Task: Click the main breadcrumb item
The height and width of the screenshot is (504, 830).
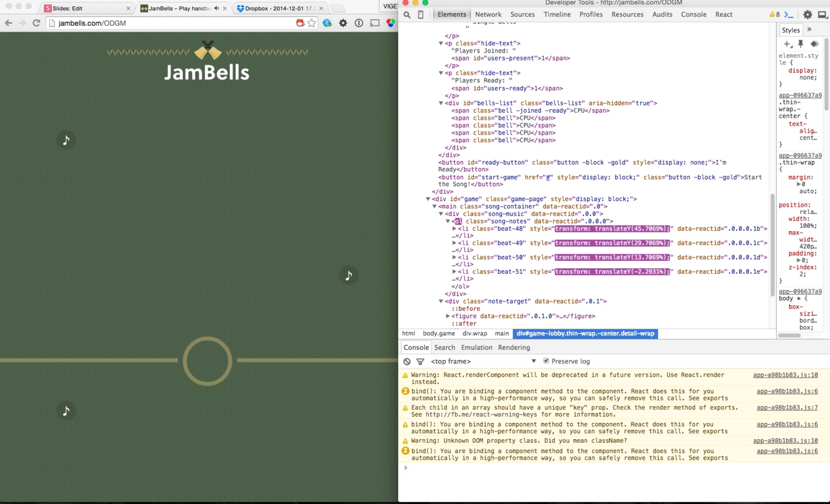Action: tap(502, 334)
